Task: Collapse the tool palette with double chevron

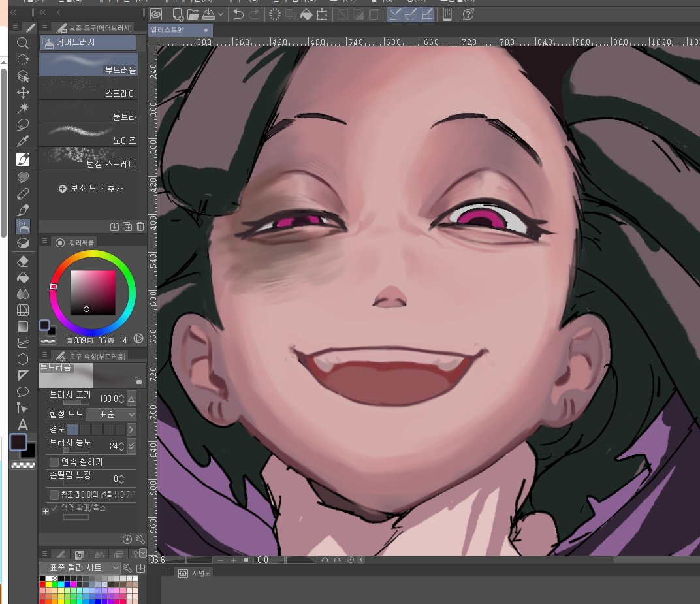Action: click(x=14, y=12)
